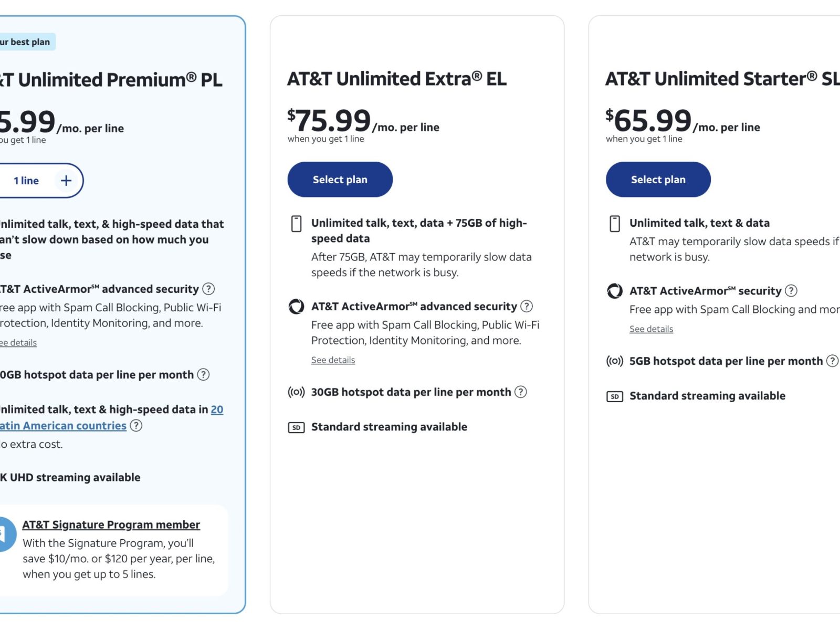
Task: Click the ActiveArmor logo icon in Extra plan
Action: tap(297, 306)
